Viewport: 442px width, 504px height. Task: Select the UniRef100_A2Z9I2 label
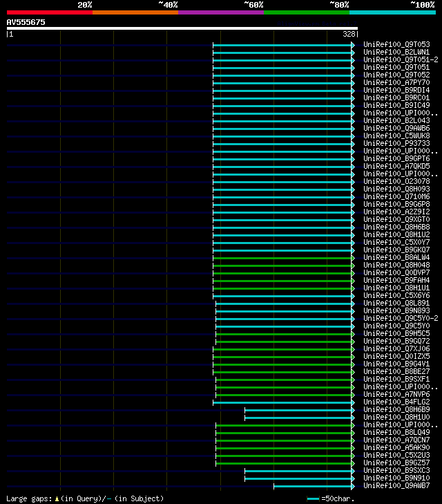(x=396, y=212)
